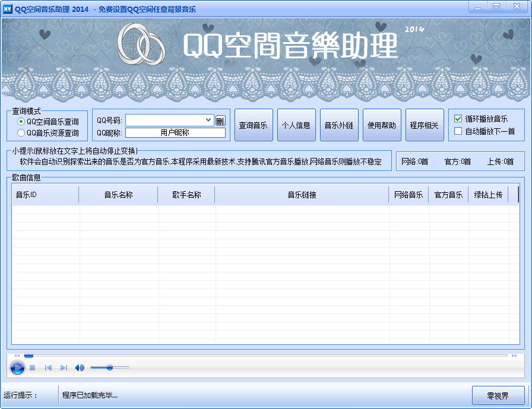The image size is (532, 409).
Task: Click the 绿钻上传 column header
Action: pos(488,195)
